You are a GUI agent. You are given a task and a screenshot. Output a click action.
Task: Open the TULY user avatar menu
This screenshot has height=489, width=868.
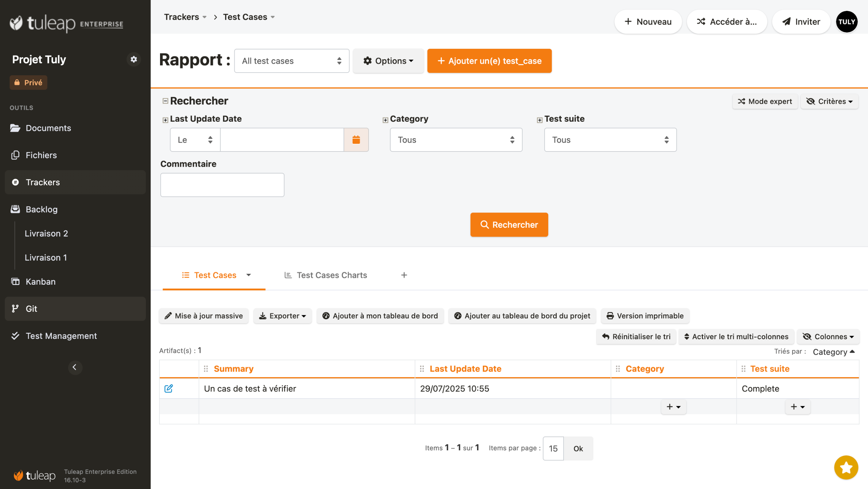846,22
